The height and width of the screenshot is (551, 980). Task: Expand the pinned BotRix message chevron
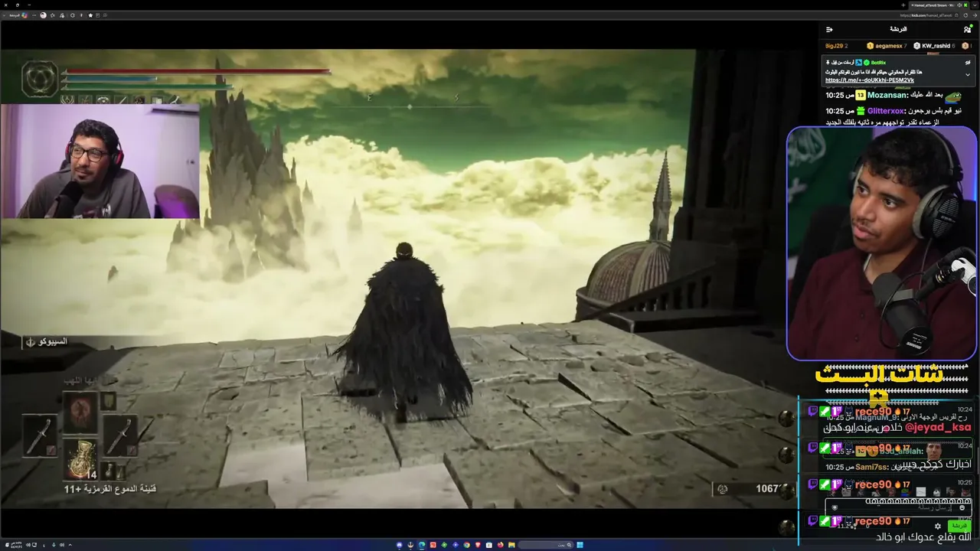968,75
